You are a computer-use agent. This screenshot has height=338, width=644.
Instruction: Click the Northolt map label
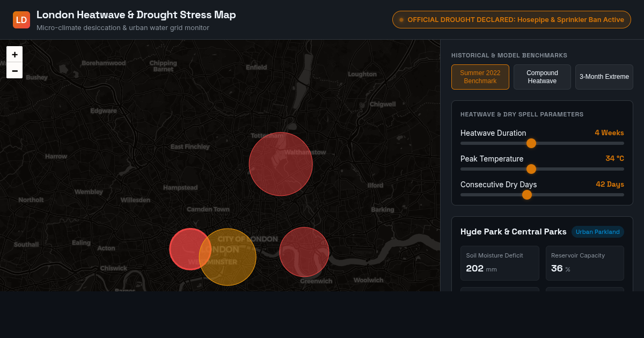31,200
